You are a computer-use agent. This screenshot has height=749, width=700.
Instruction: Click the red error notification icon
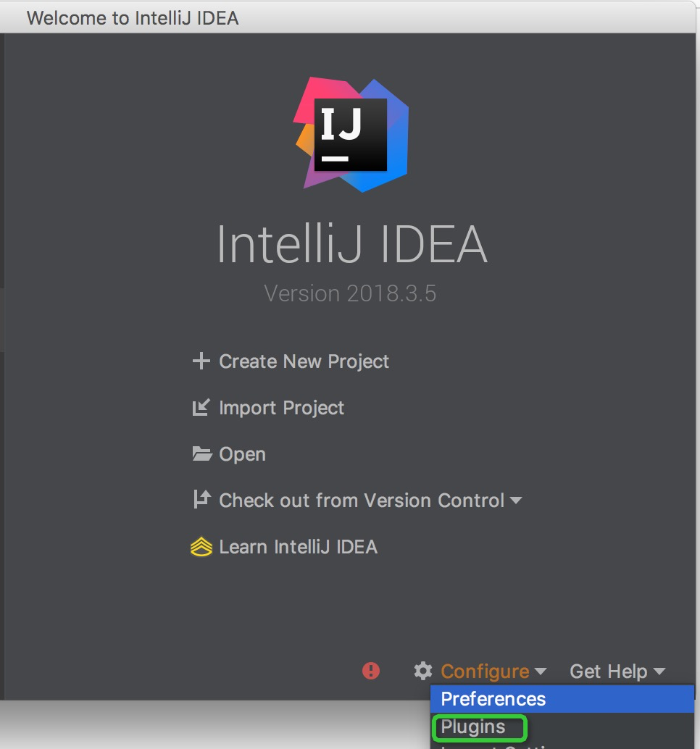(x=371, y=671)
